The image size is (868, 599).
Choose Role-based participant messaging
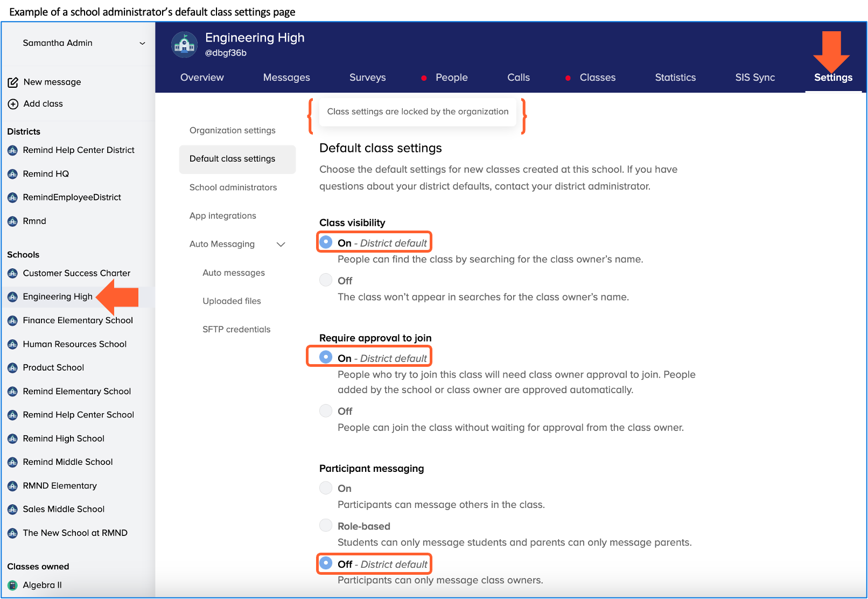coord(326,526)
